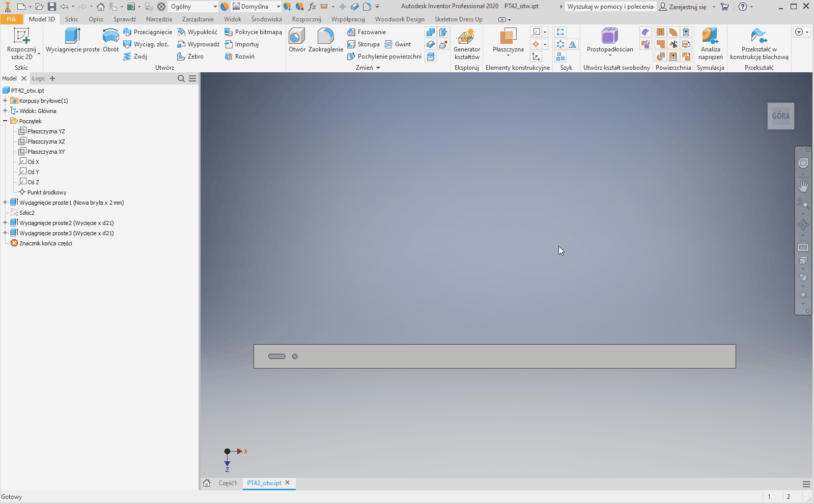This screenshot has width=814, height=504.
Task: Choose the Zaokrąglenie fillet tool
Action: click(326, 40)
